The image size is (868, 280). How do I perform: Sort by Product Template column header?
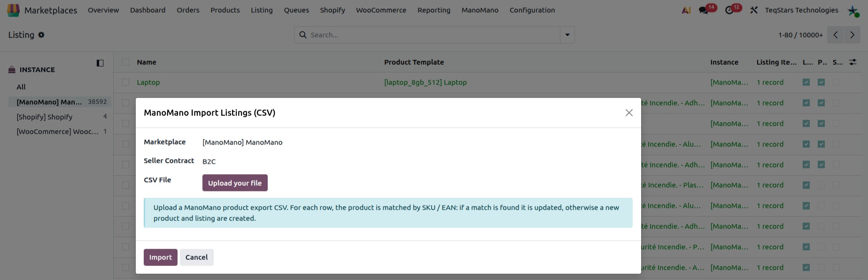click(414, 62)
